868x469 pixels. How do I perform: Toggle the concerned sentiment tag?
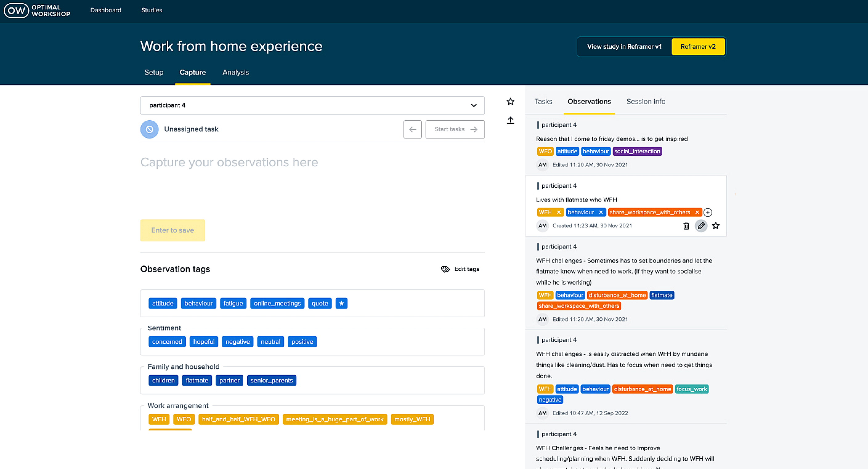[x=167, y=342]
